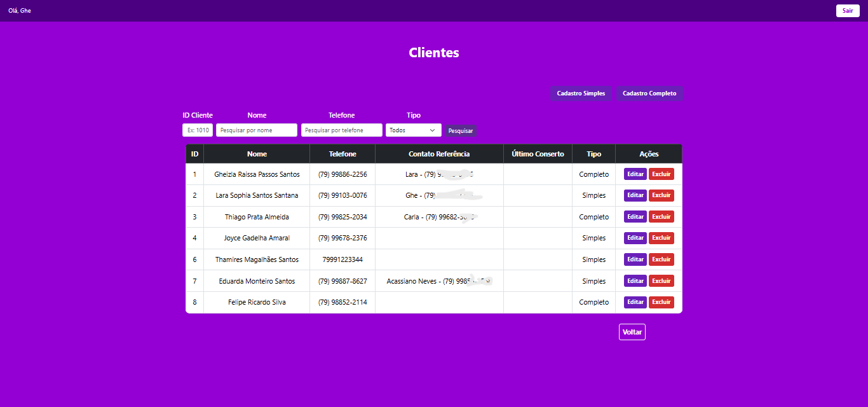Click the Acassiano Neves reference contact
The image size is (868, 407).
439,281
